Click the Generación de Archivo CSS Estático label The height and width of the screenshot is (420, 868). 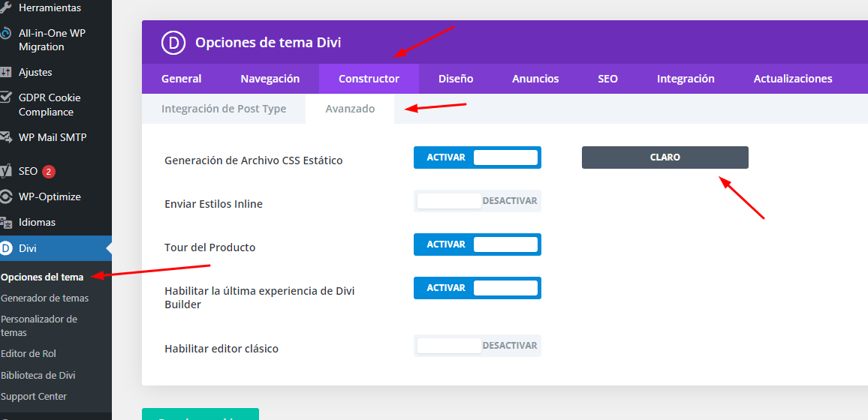tap(254, 160)
